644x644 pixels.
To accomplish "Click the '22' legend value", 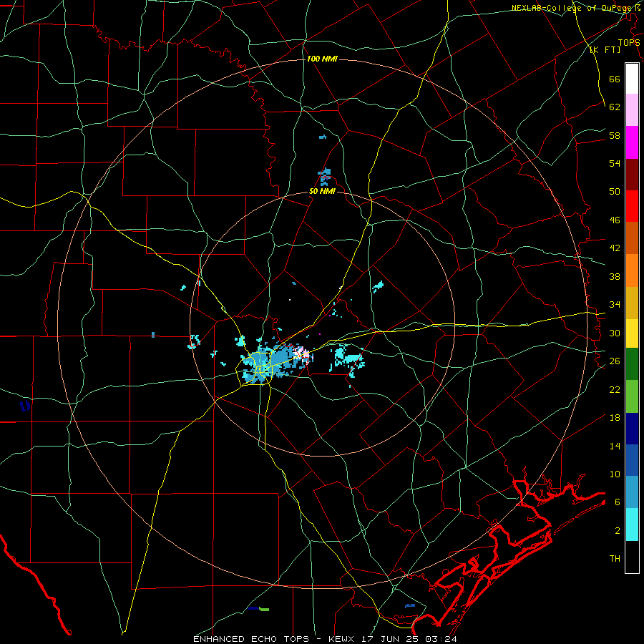I will click(615, 389).
